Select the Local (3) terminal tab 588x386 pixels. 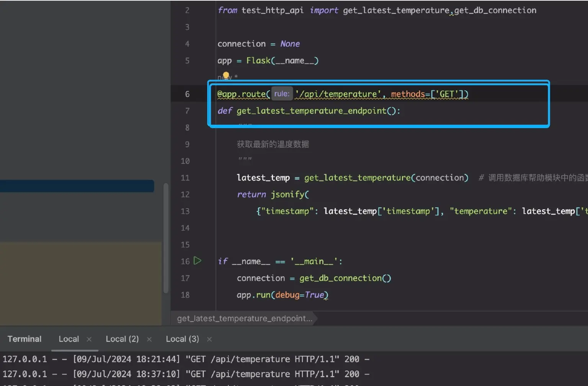click(182, 339)
